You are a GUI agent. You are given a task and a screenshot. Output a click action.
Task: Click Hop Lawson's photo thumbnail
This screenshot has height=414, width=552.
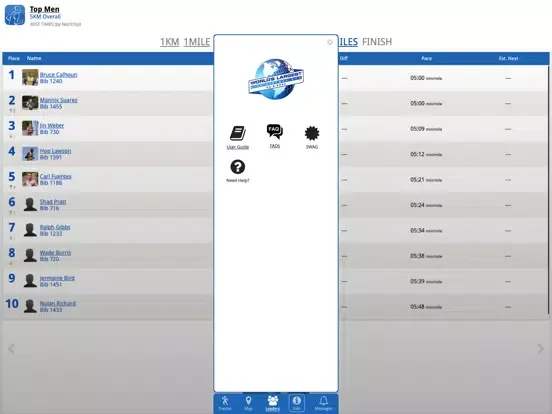(x=30, y=153)
